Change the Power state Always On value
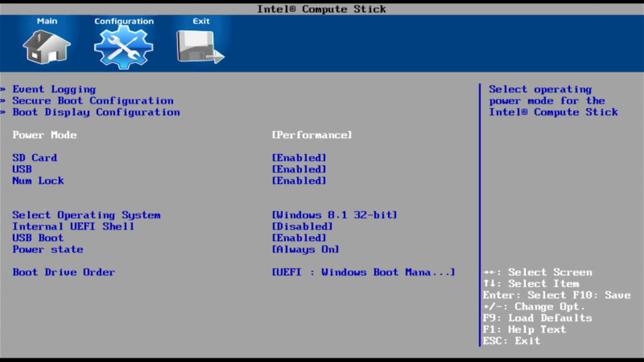Screen dimensions: 644x362 (305, 249)
